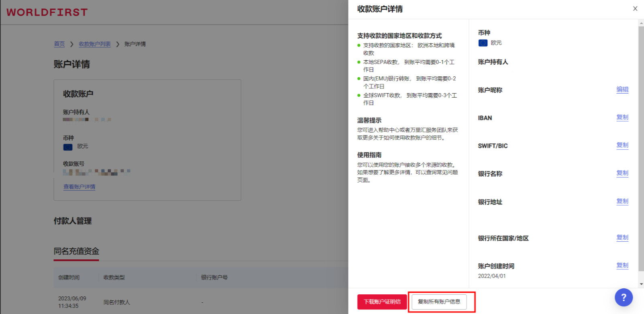Click the EU flag icon under 币种 card
The width and height of the screenshot is (644, 314).
(x=68, y=147)
